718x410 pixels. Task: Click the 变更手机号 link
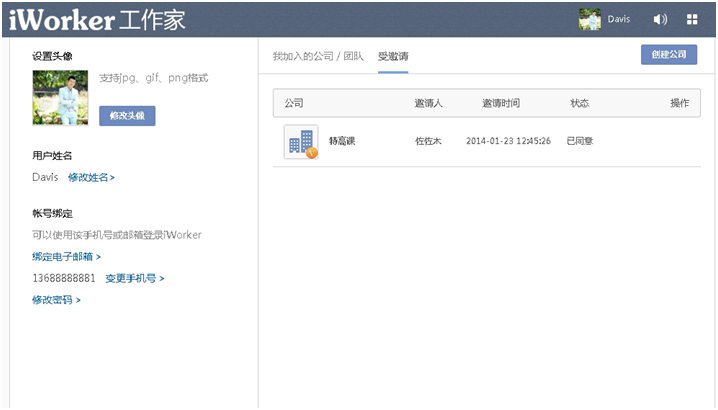coord(135,278)
